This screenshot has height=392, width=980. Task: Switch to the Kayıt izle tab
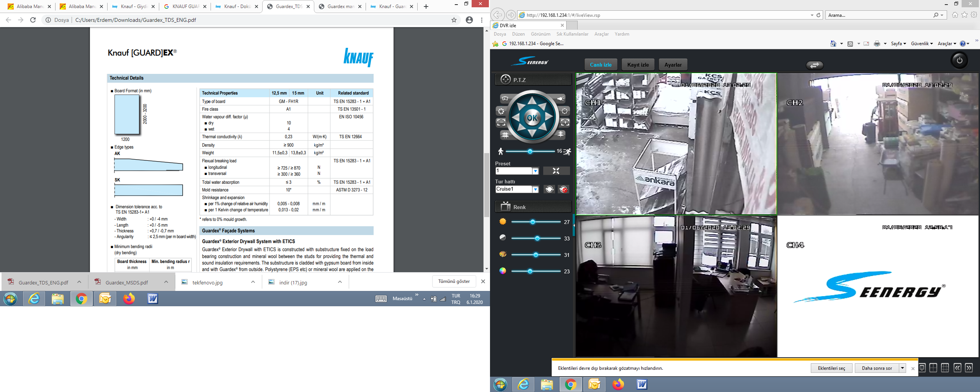click(638, 65)
